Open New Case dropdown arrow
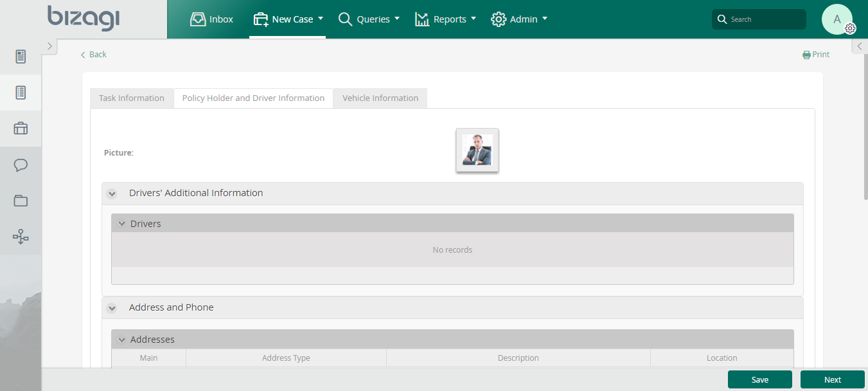 click(x=321, y=19)
